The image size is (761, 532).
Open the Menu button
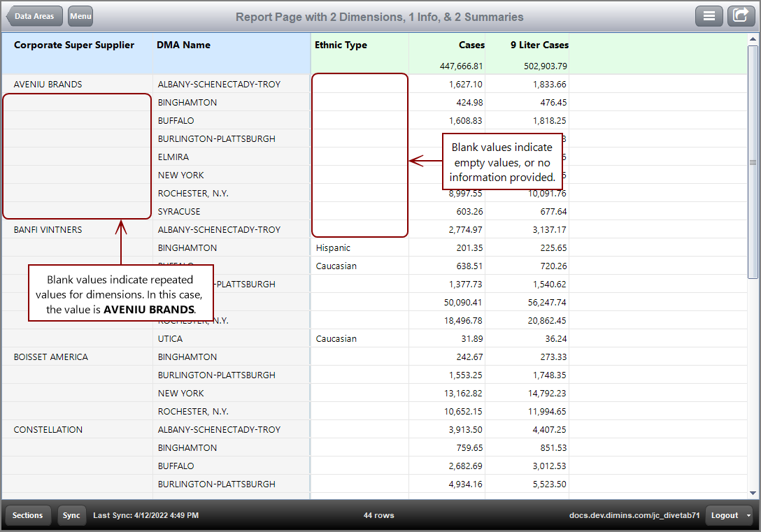coord(80,16)
